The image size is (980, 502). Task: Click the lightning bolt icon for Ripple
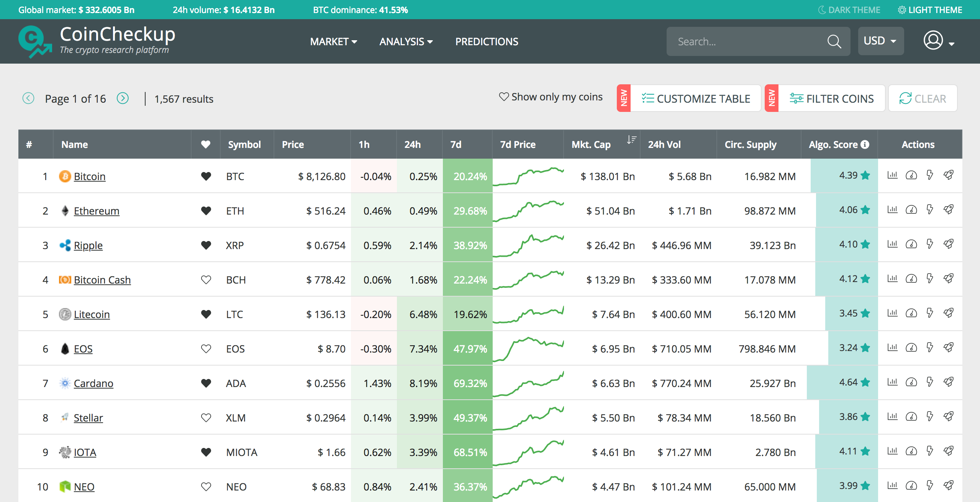(x=930, y=244)
